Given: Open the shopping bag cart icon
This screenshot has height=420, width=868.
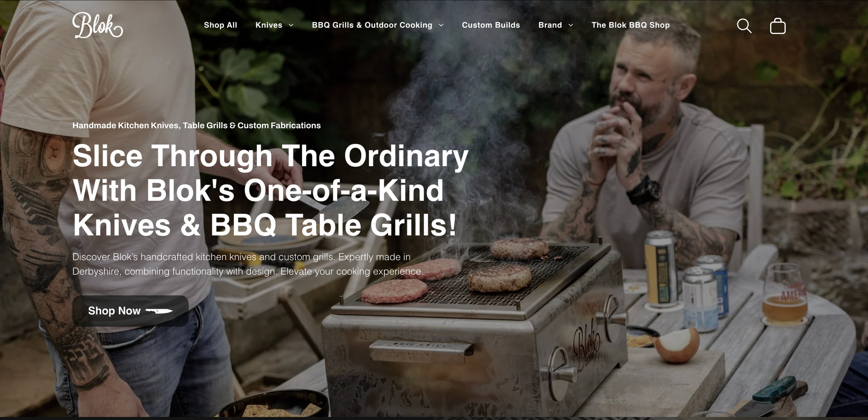Looking at the screenshot, I should tap(778, 26).
